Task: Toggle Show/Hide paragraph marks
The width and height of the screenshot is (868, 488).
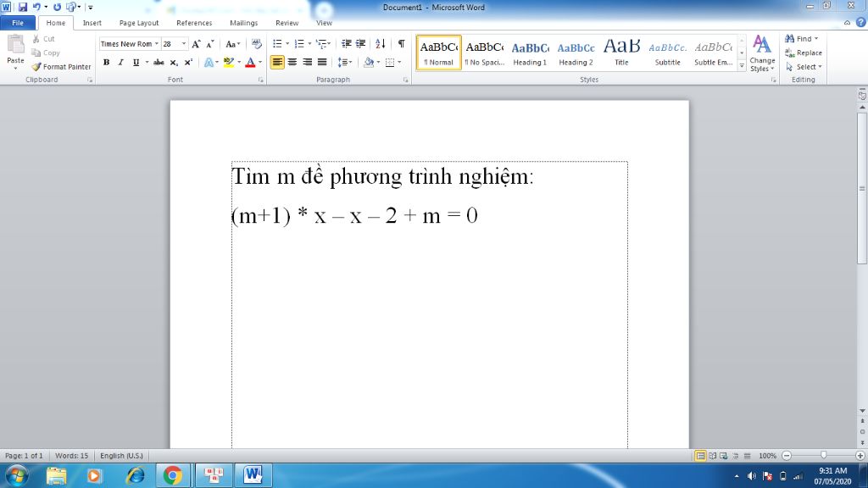Action: click(x=401, y=44)
